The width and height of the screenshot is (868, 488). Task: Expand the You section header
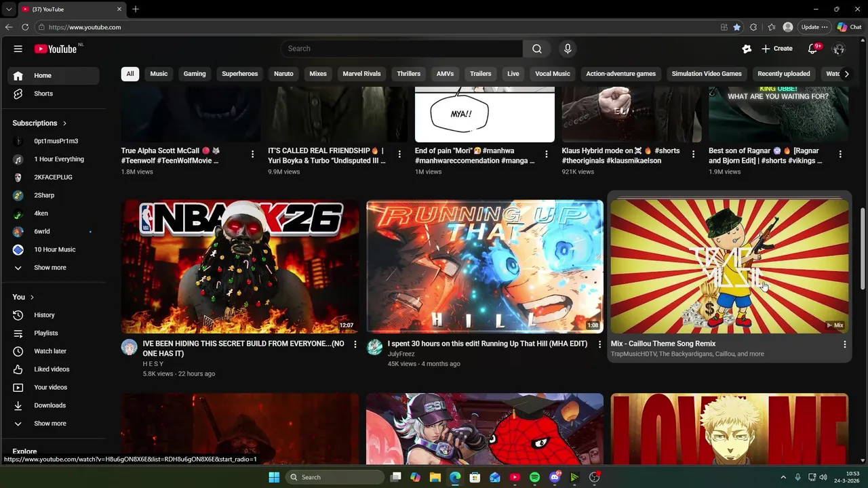tap(24, 297)
